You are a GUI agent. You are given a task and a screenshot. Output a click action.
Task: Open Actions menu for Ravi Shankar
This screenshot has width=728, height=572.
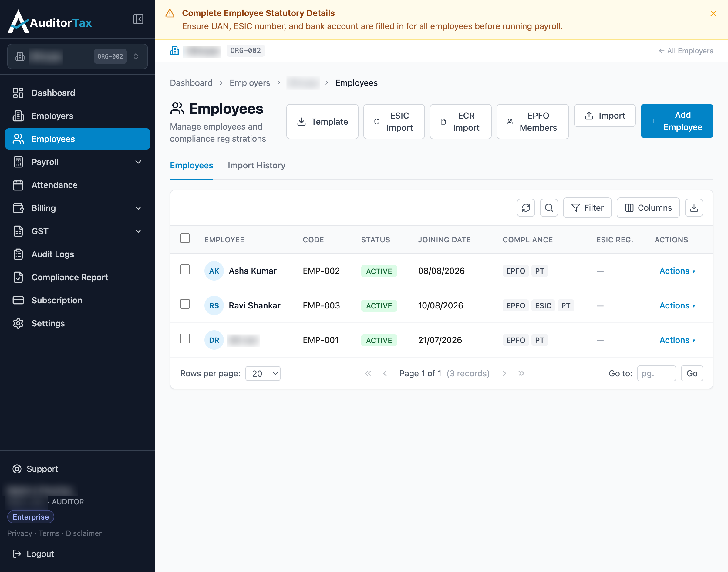click(x=677, y=305)
